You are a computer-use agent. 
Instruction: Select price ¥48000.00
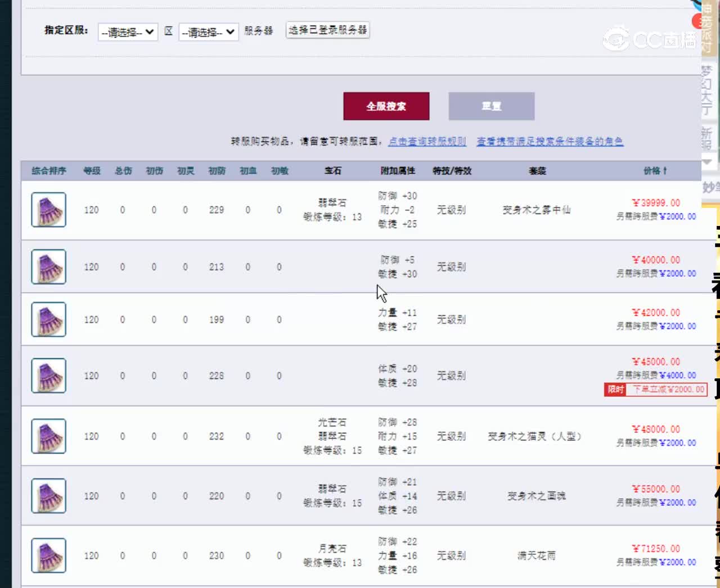[656, 429]
